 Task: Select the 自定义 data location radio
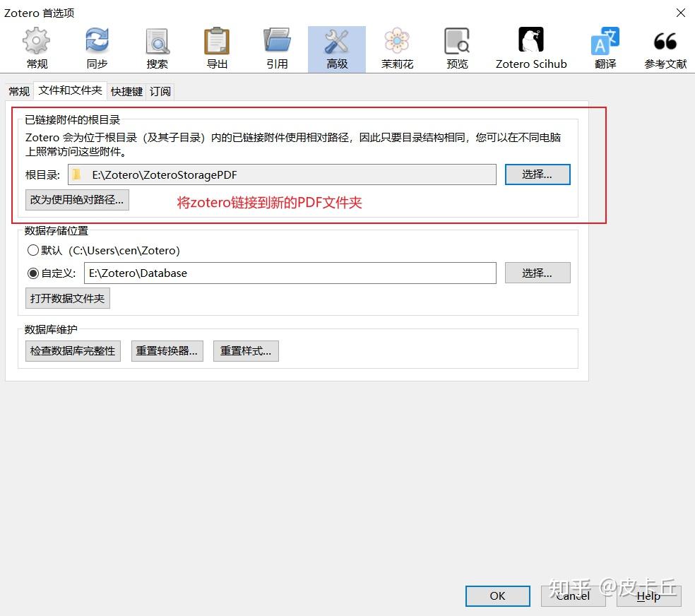point(33,273)
